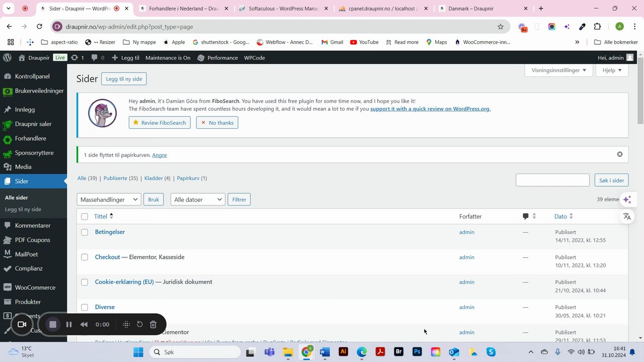644x362 pixels.
Task: Open the Windows taskbar search box
Action: pyautogui.click(x=195, y=352)
